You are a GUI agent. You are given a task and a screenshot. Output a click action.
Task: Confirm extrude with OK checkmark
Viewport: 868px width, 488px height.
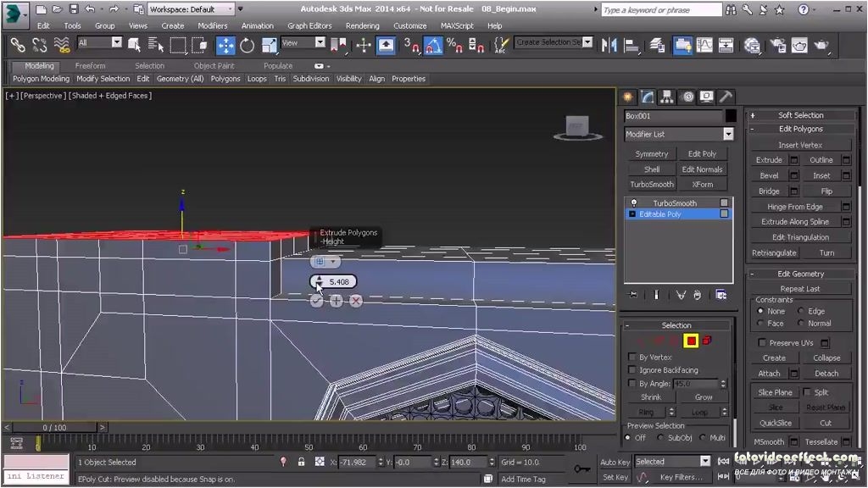(x=316, y=301)
